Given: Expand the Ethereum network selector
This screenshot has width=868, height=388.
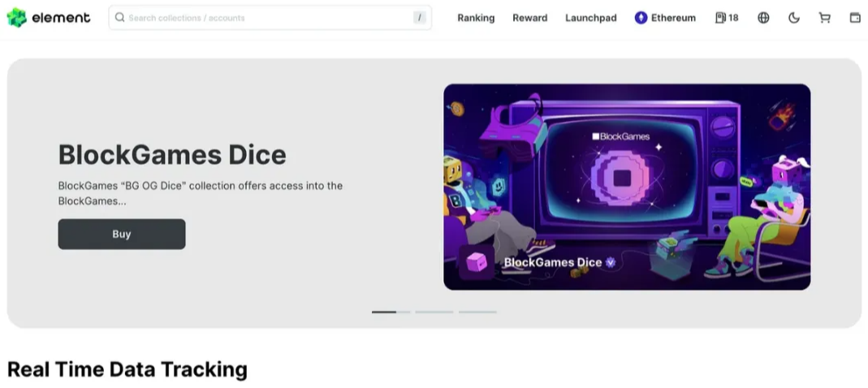Looking at the screenshot, I should [x=665, y=18].
